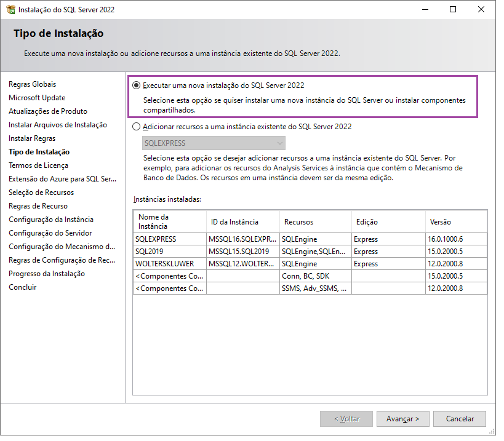Viewport: 504px width, 441px height.
Task: Select the Instalar Regras step
Action: [x=32, y=138]
